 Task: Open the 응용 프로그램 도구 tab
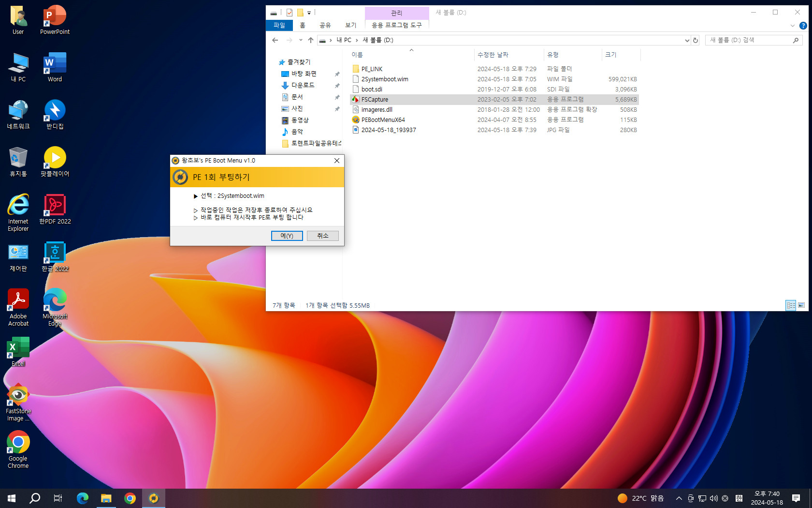pos(397,25)
